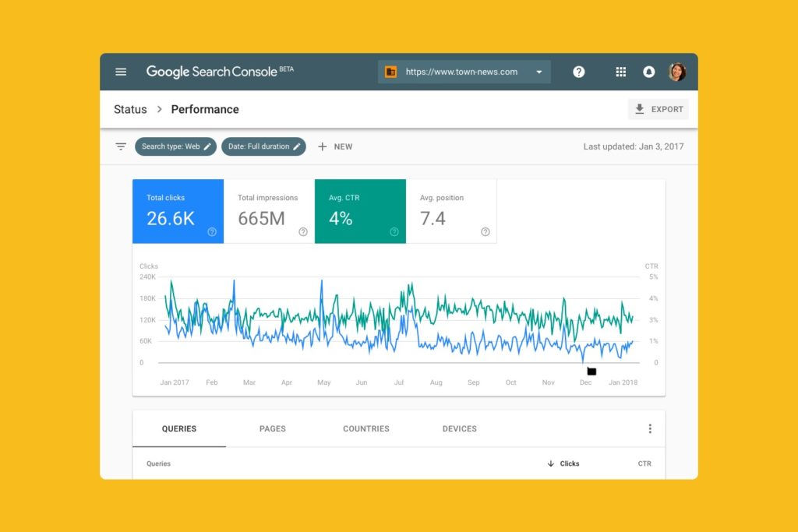This screenshot has height=532, width=798.
Task: Edit the Date: Full duration filter chip
Action: pos(263,146)
